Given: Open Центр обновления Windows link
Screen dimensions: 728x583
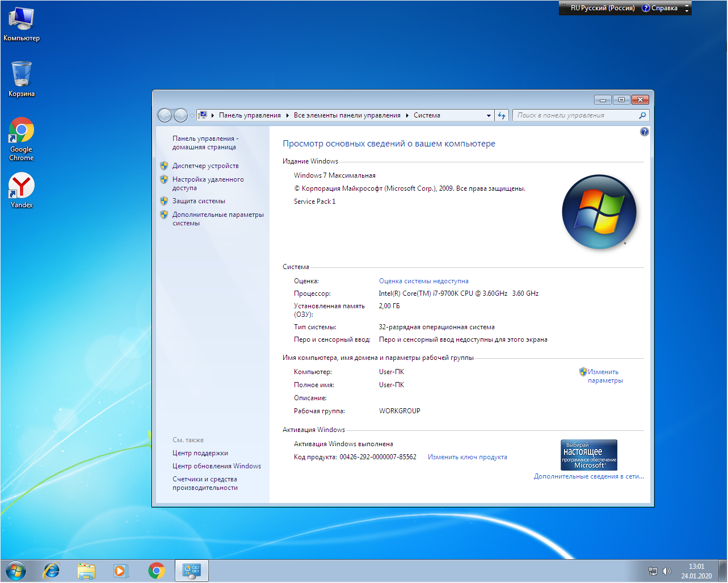Looking at the screenshot, I should click(217, 466).
